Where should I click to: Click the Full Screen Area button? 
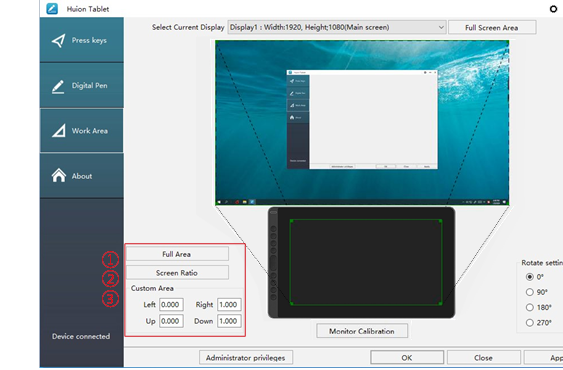(x=492, y=28)
